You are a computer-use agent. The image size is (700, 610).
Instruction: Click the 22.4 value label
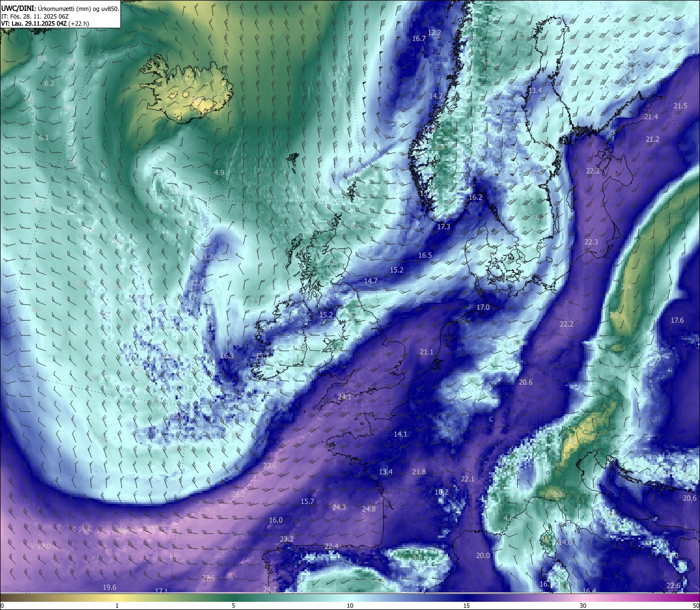[x=331, y=547]
